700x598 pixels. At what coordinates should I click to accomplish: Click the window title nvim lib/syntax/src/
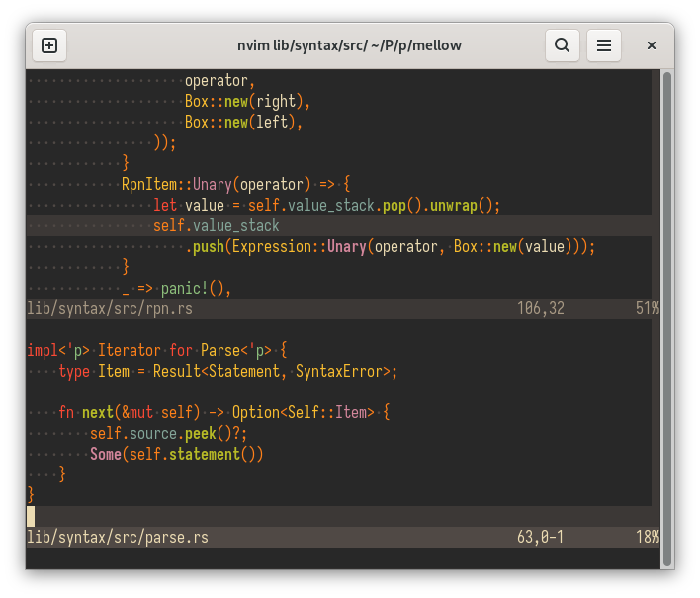[349, 44]
